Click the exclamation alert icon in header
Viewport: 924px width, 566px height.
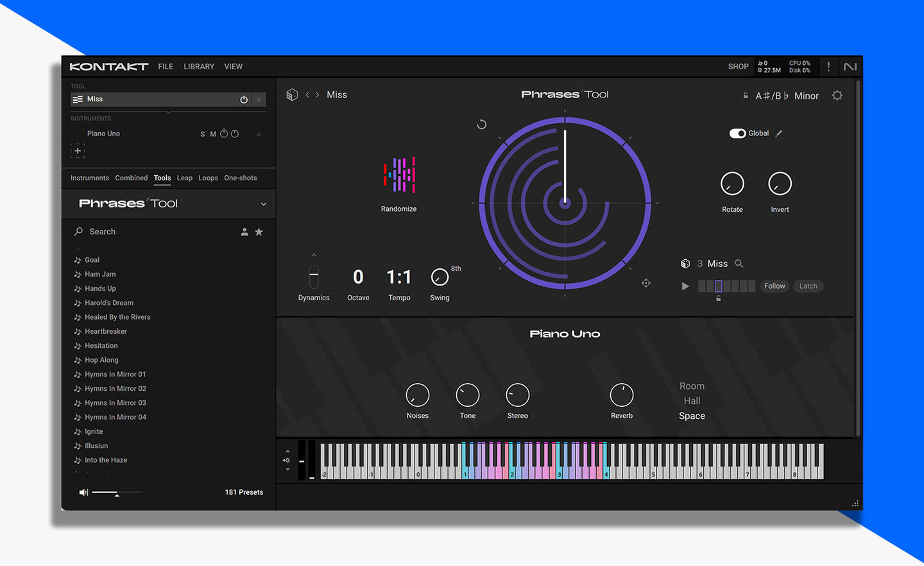click(x=828, y=67)
